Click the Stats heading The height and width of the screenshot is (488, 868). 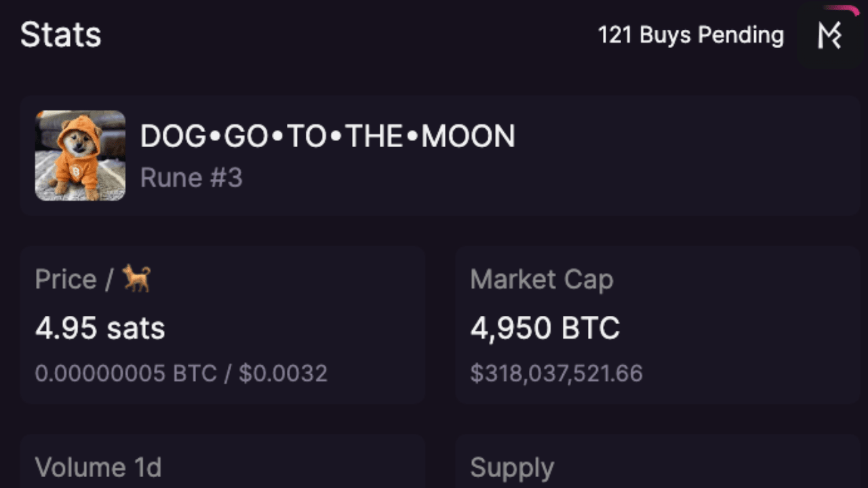(60, 35)
